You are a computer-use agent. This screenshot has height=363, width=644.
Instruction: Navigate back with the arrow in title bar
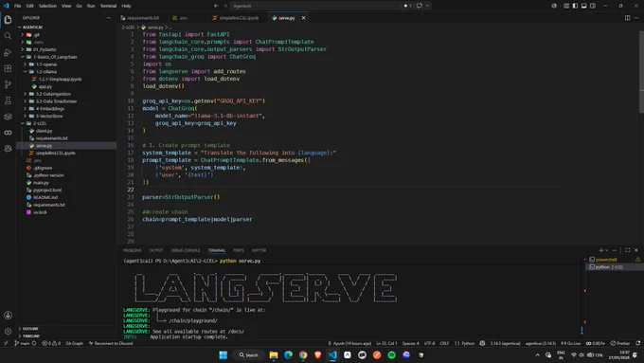click(216, 6)
